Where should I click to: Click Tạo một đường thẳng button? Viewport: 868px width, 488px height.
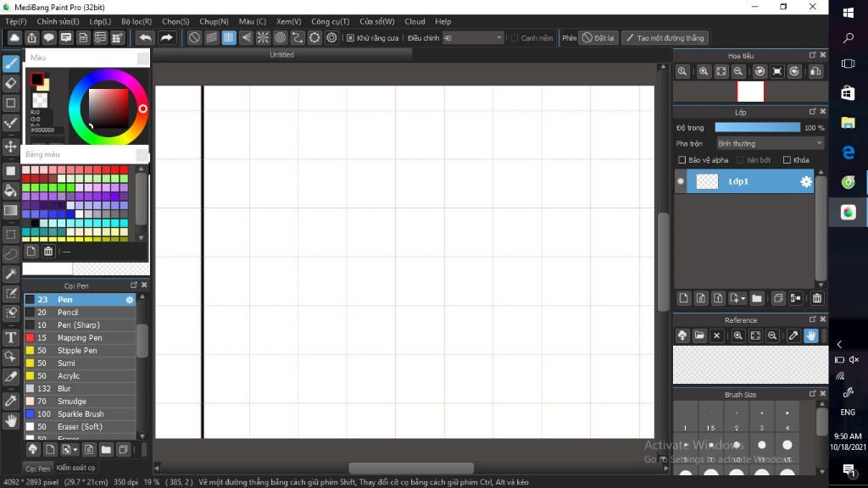tap(665, 37)
